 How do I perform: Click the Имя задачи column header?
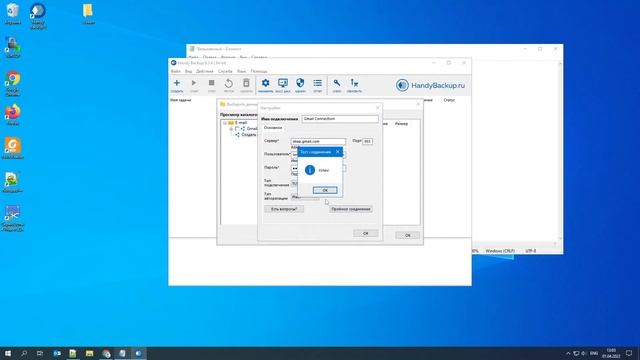click(181, 100)
